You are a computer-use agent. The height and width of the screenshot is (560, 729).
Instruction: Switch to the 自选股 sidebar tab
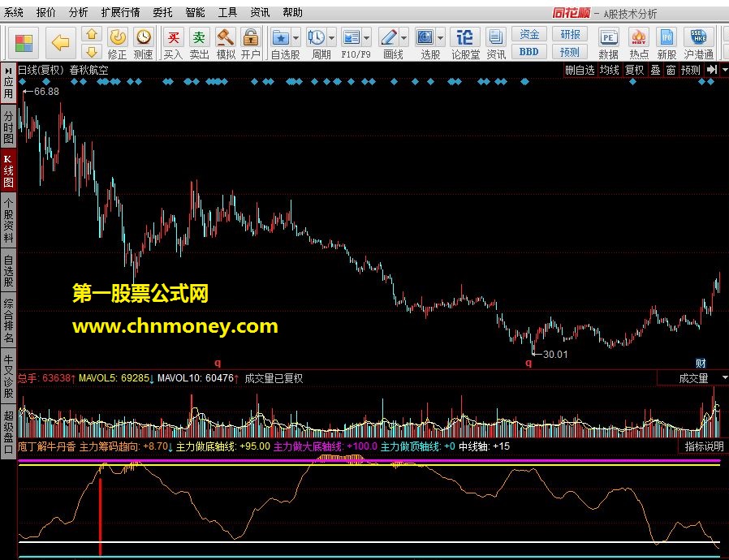8,271
